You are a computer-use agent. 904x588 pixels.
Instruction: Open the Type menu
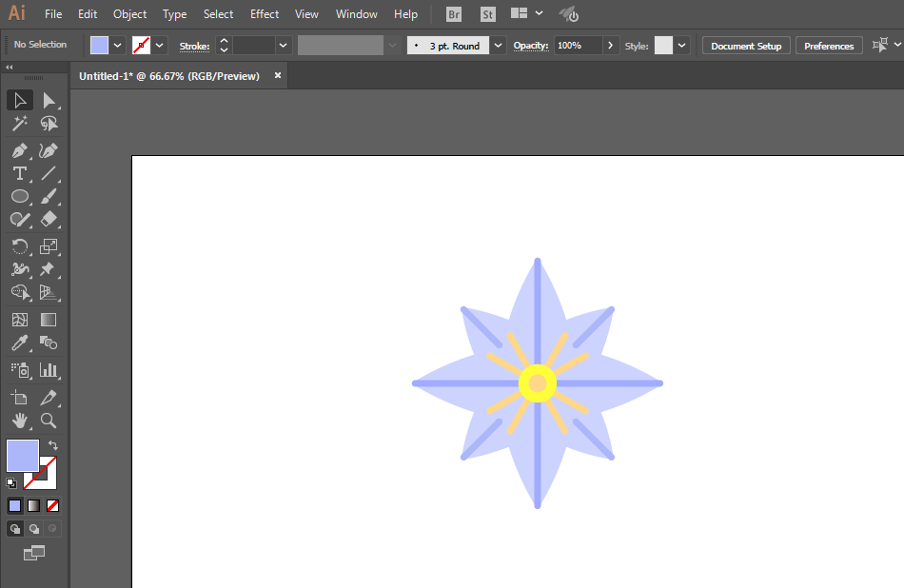pos(175,14)
